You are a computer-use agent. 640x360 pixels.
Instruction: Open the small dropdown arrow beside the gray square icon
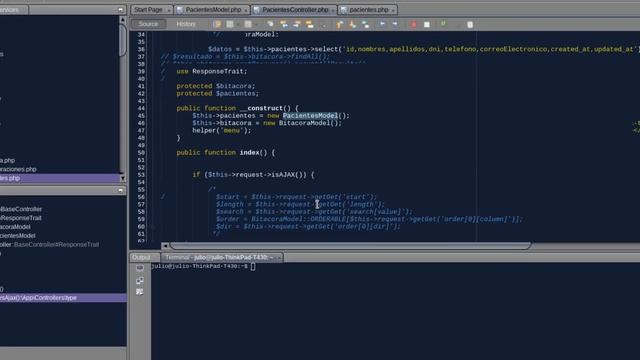point(238,25)
